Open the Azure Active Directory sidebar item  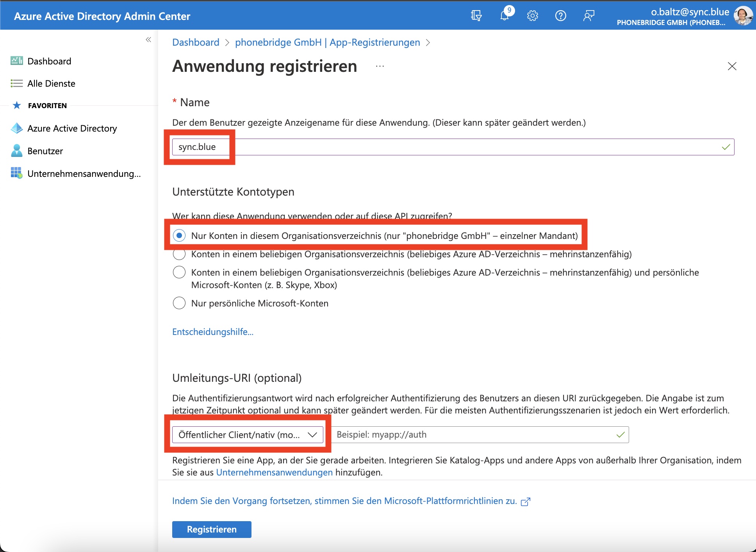[x=72, y=128]
